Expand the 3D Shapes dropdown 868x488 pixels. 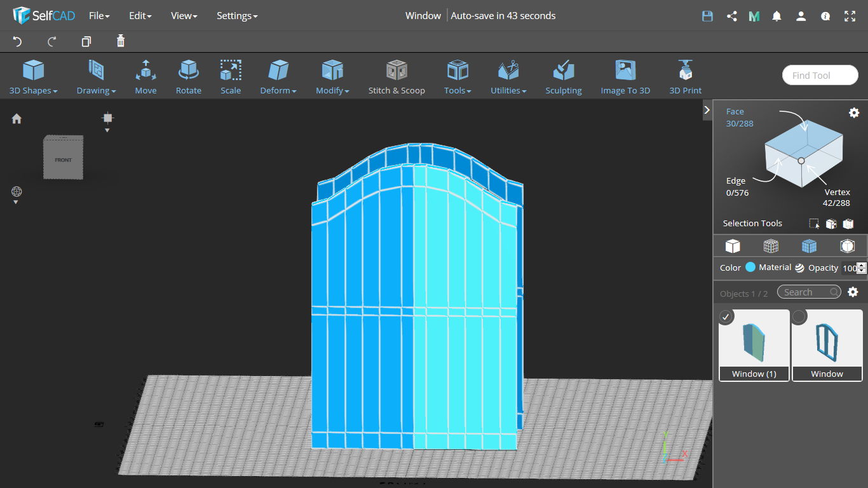coord(34,77)
